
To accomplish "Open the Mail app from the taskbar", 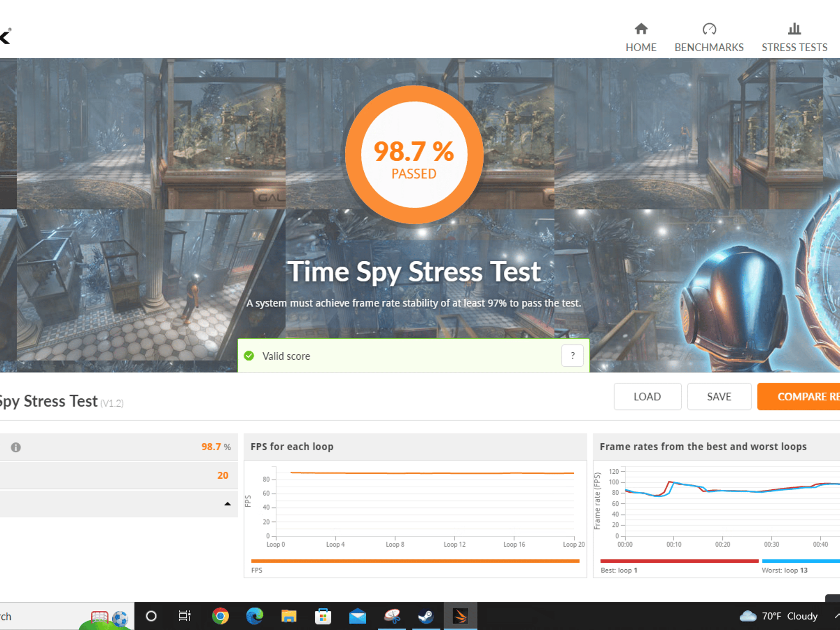I will 358,616.
